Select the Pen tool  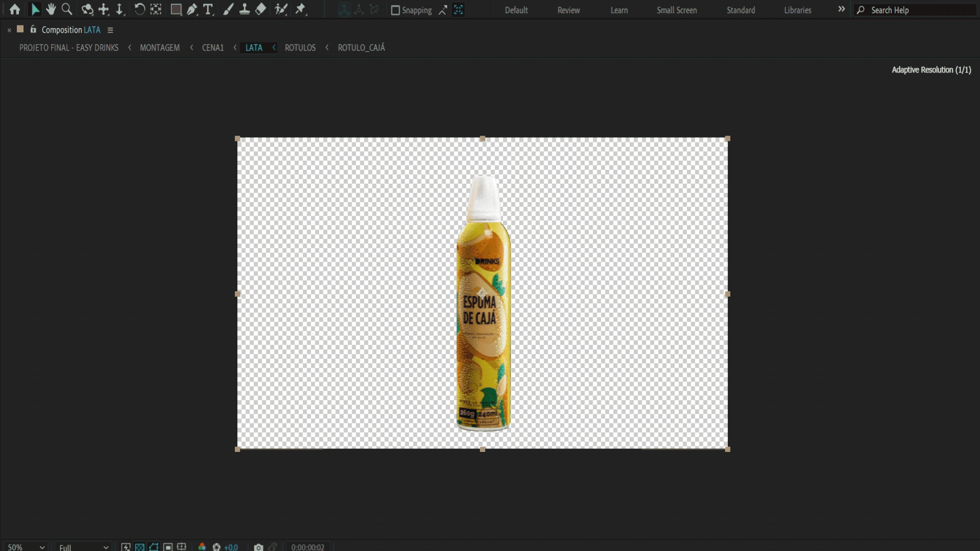(192, 9)
